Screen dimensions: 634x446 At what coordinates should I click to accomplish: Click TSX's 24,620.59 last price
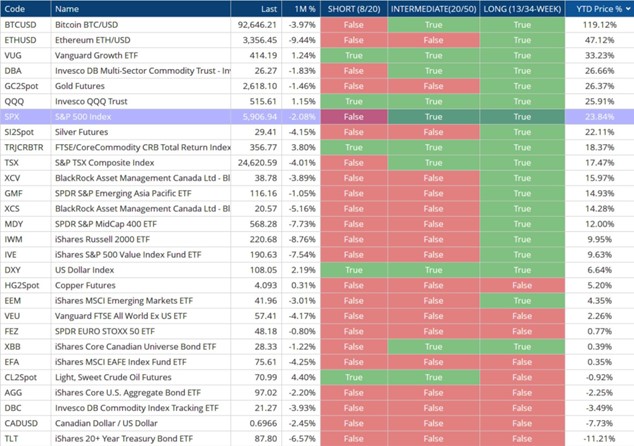[256, 163]
